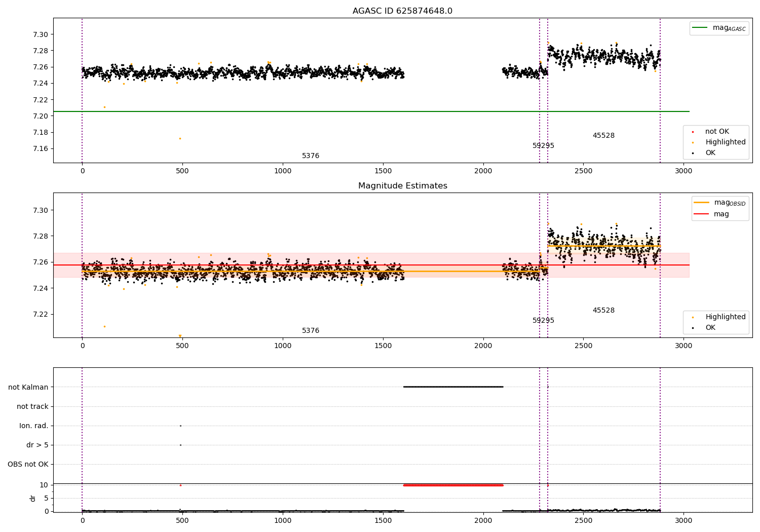Screen dimensions: 760x532
Task: Click 'dr > 5' flag marker near 500
Action: [x=180, y=445]
